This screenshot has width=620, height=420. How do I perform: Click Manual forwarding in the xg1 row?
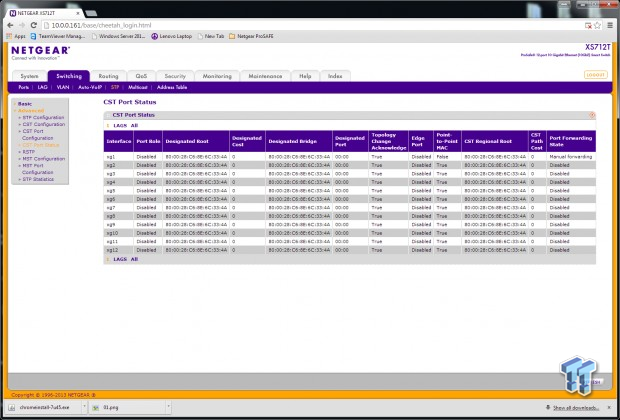pos(571,157)
